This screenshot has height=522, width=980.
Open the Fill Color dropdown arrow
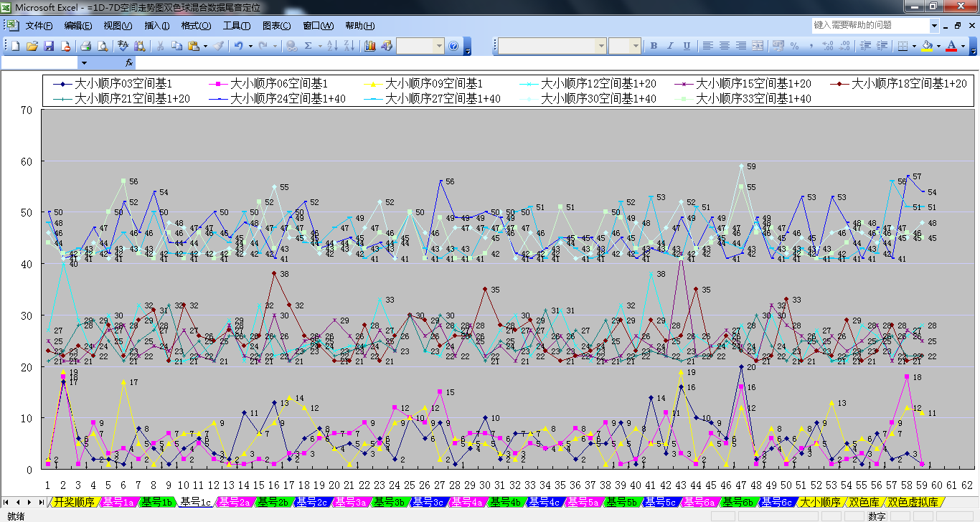pos(938,46)
